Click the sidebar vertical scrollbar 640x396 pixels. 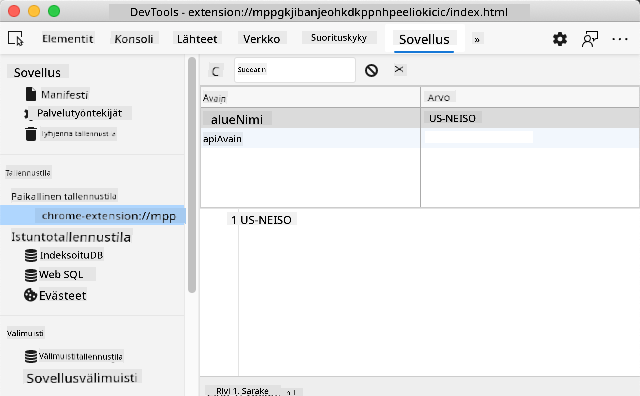192,175
